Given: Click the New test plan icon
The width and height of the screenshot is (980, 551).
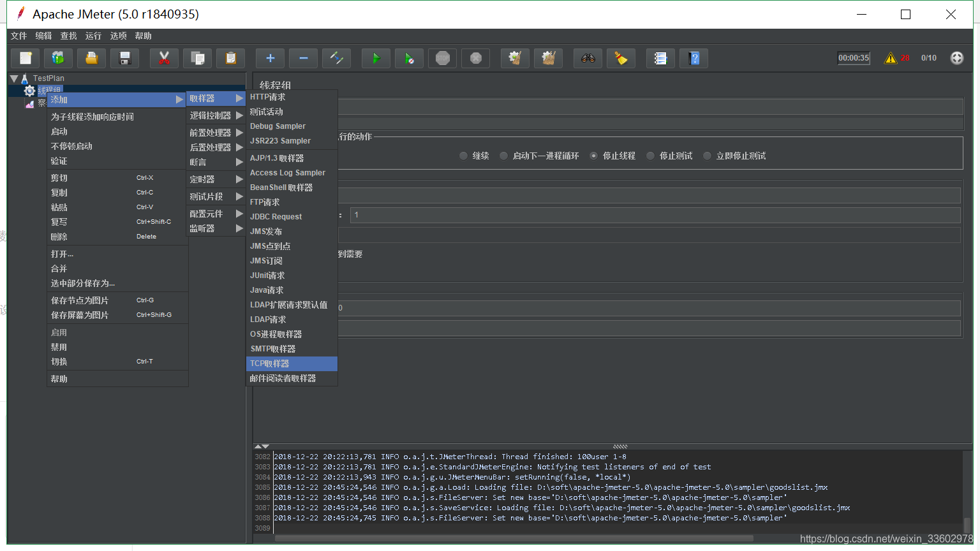Looking at the screenshot, I should 26,58.
